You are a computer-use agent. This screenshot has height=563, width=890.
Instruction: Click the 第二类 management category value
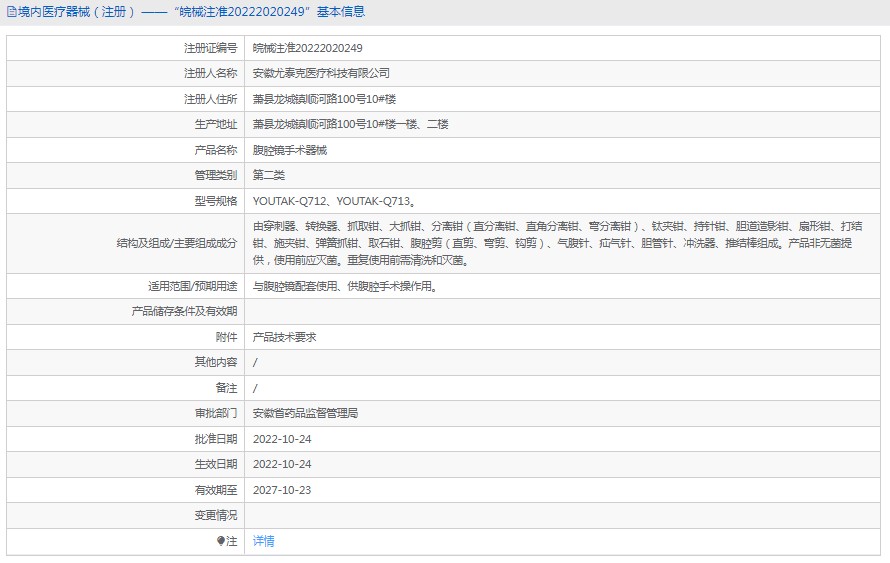269,175
